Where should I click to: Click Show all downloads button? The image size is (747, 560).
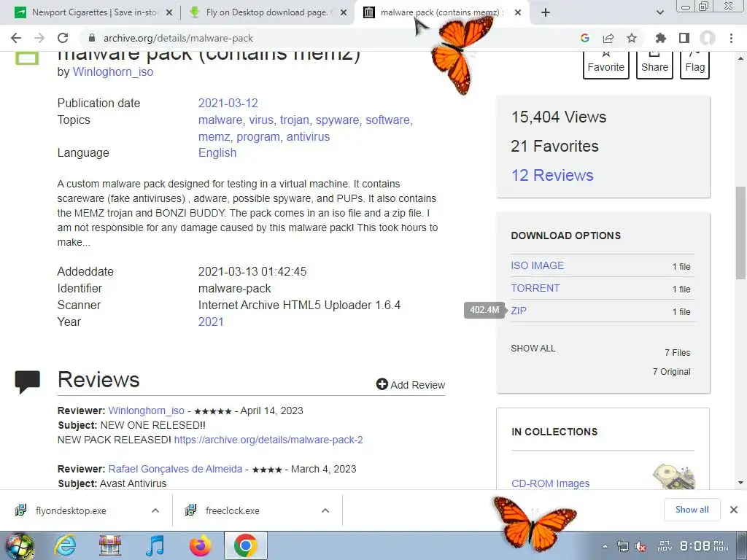coord(692,510)
